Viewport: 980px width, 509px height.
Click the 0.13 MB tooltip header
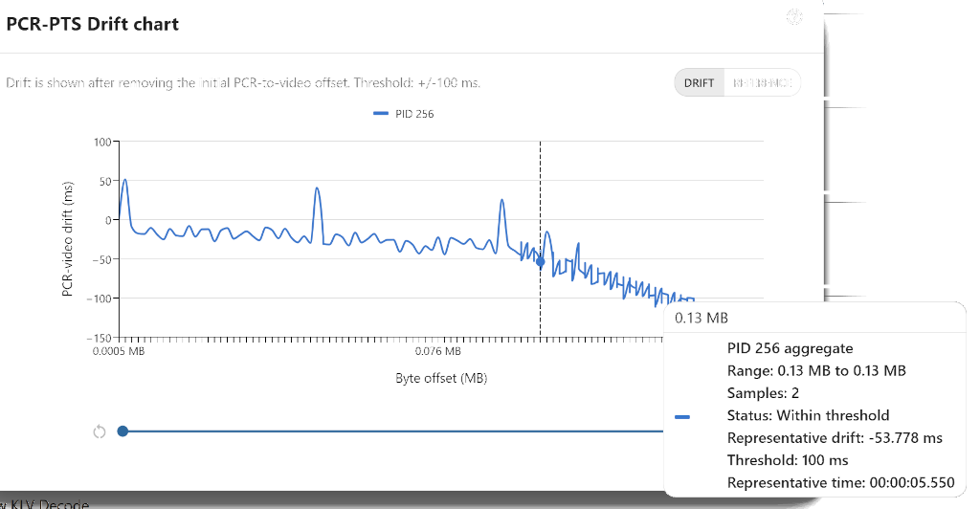[702, 318]
